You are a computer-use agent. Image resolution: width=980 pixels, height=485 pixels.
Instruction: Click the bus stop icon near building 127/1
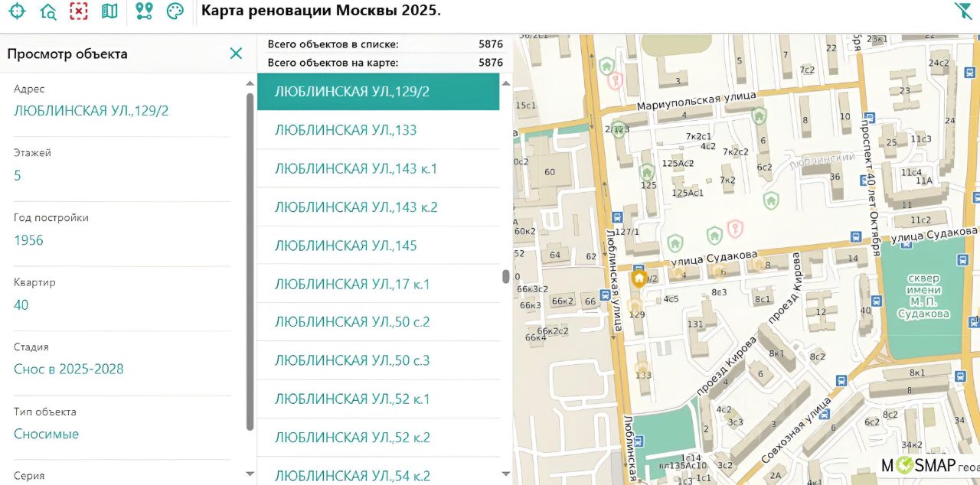pyautogui.click(x=617, y=218)
